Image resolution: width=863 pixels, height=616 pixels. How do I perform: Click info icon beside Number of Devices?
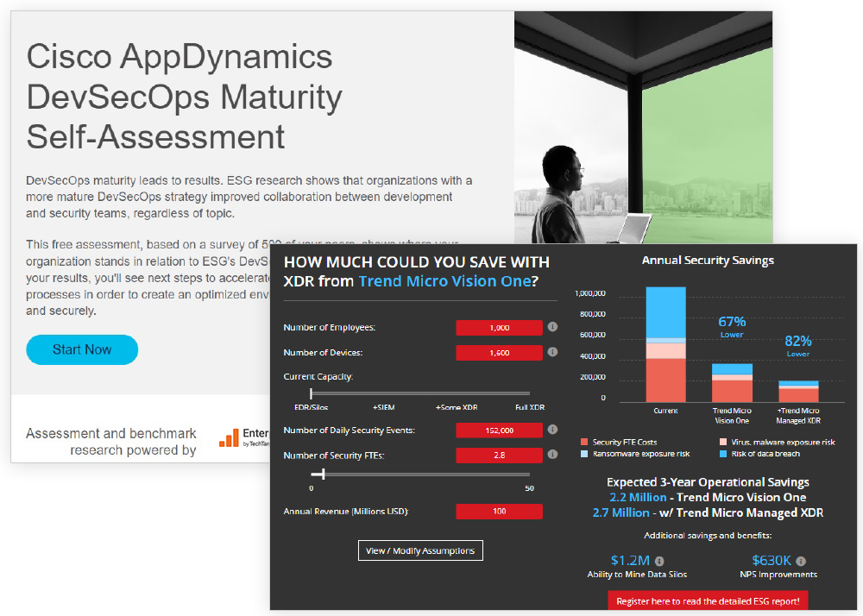tap(552, 352)
